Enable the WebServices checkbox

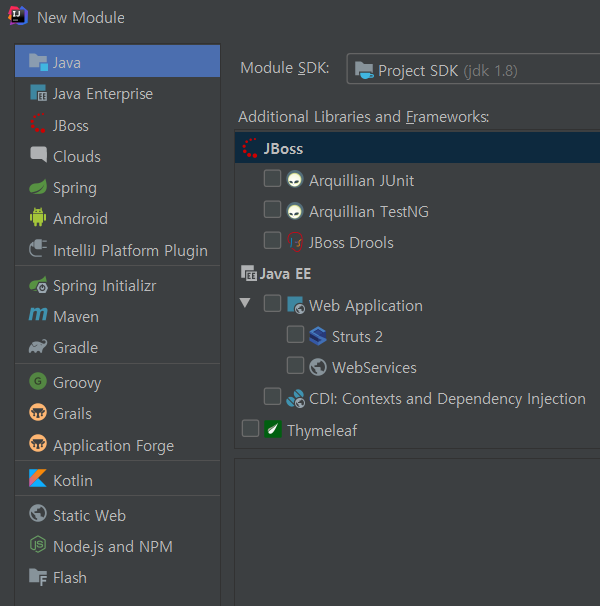pyautogui.click(x=295, y=365)
